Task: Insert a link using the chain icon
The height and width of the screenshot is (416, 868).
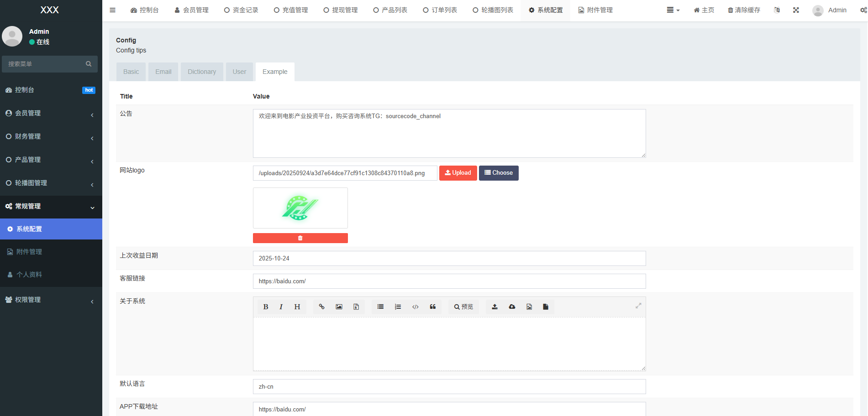Action: tap(321, 307)
